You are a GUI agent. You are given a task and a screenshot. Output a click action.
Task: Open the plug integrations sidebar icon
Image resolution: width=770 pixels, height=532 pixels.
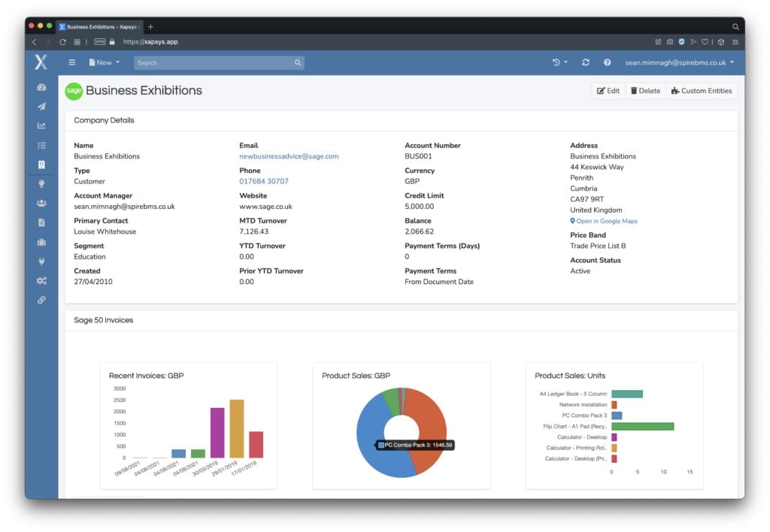pos(42,261)
